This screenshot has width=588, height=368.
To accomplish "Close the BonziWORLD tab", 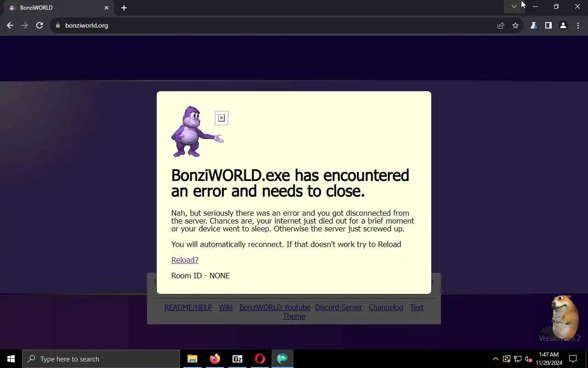I will pos(107,8).
